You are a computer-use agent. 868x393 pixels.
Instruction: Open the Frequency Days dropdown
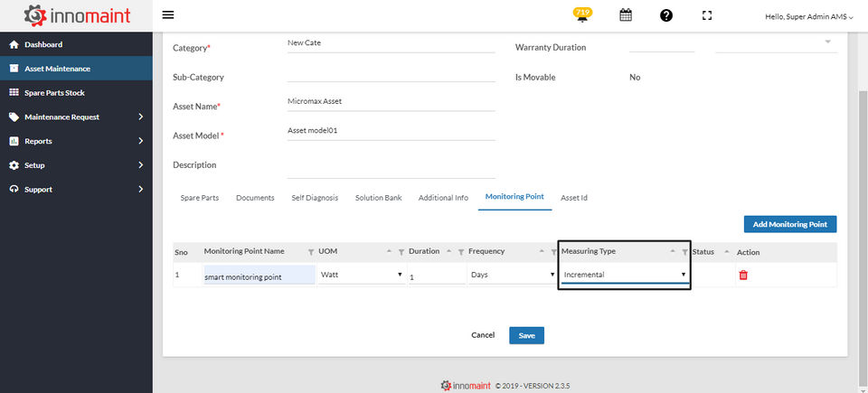pyautogui.click(x=511, y=274)
